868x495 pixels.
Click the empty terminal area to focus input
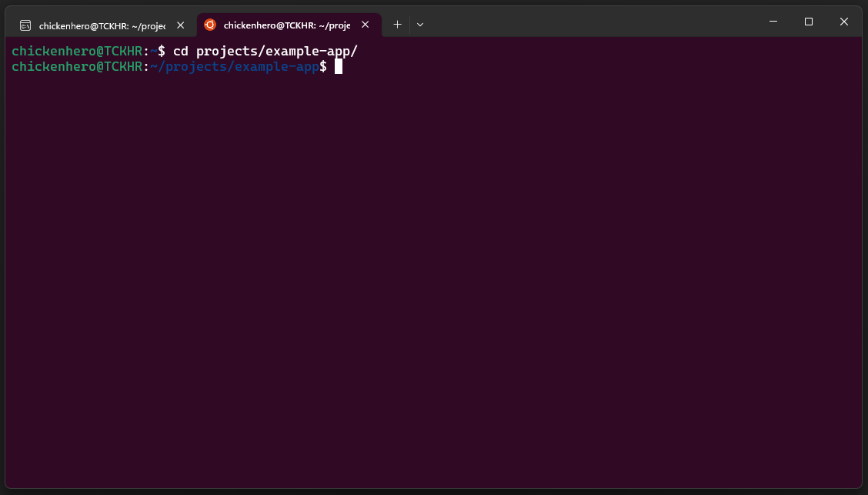pos(431,269)
